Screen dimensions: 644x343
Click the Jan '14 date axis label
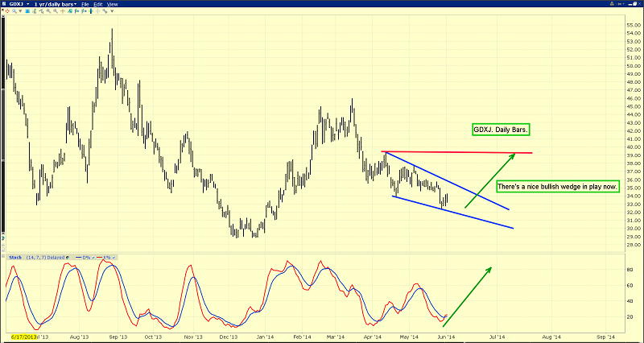coord(266,337)
